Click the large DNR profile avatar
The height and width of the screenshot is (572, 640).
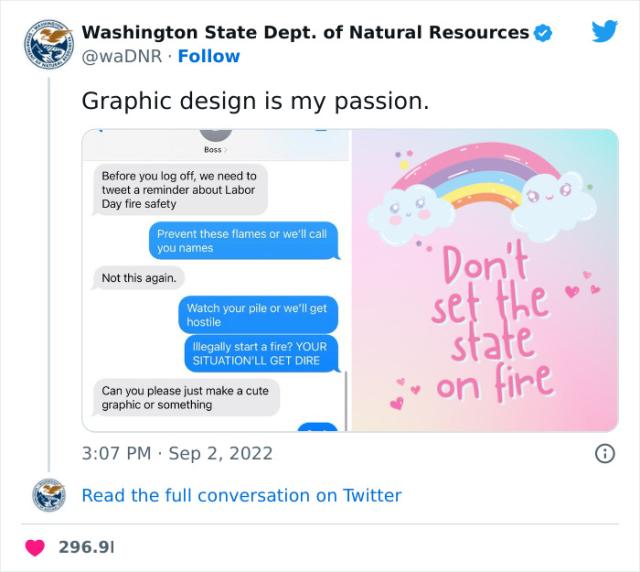click(x=48, y=44)
